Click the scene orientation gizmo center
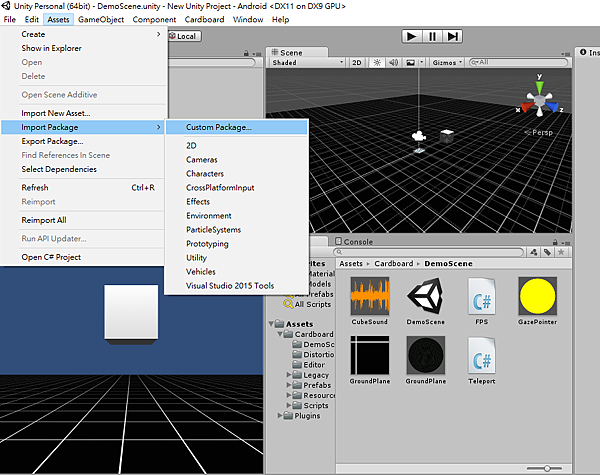This screenshot has height=475, width=600. (541, 101)
